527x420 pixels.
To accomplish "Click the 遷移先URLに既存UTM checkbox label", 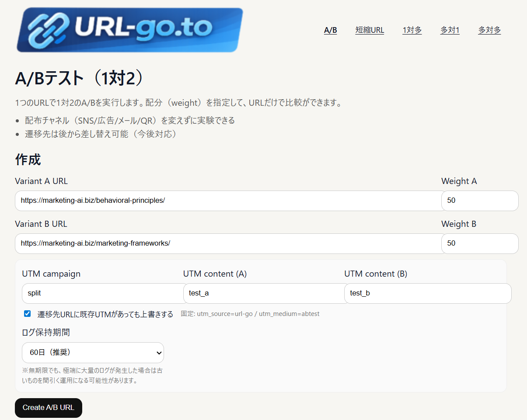I will pyautogui.click(x=105, y=314).
